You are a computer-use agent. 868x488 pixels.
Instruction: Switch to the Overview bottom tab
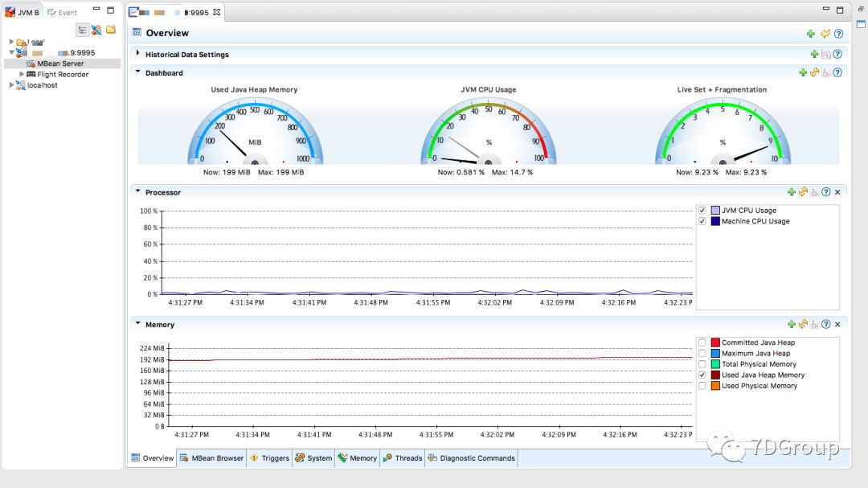[x=152, y=458]
